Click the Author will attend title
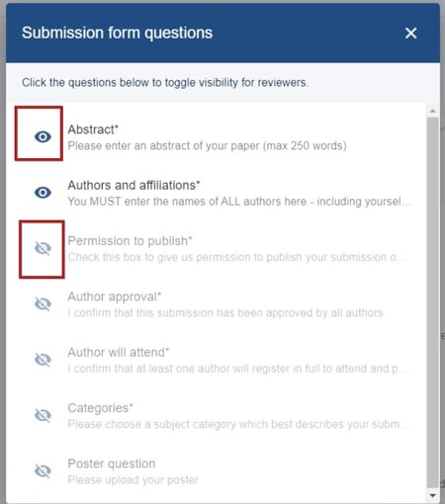Image resolution: width=445 pixels, height=504 pixels. (119, 352)
